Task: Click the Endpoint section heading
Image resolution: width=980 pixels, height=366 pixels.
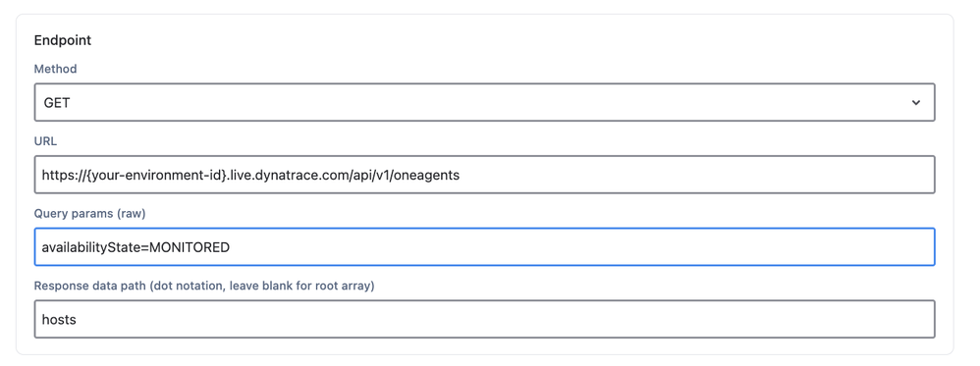Action: pos(63,40)
